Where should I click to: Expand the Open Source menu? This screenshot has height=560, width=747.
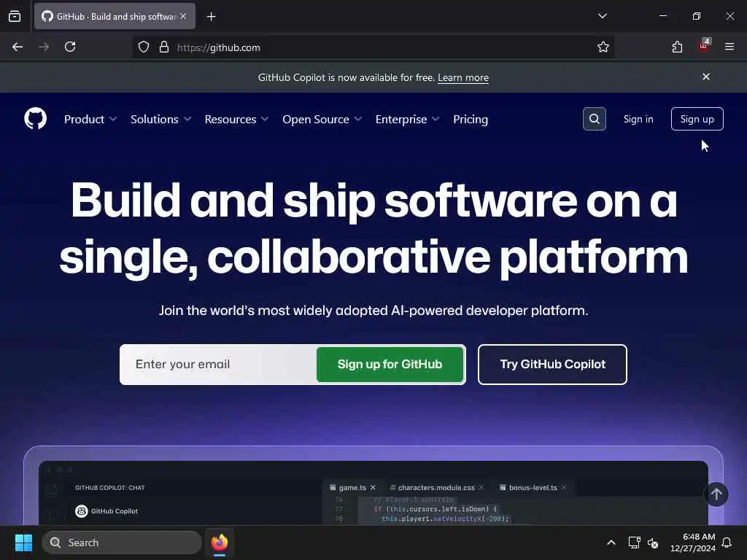(322, 119)
